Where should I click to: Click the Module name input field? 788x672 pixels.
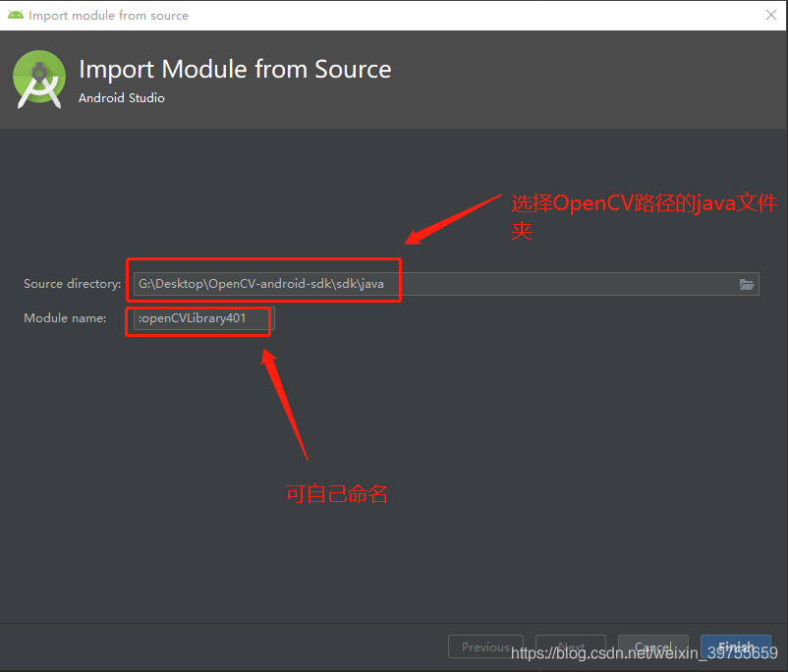(204, 318)
